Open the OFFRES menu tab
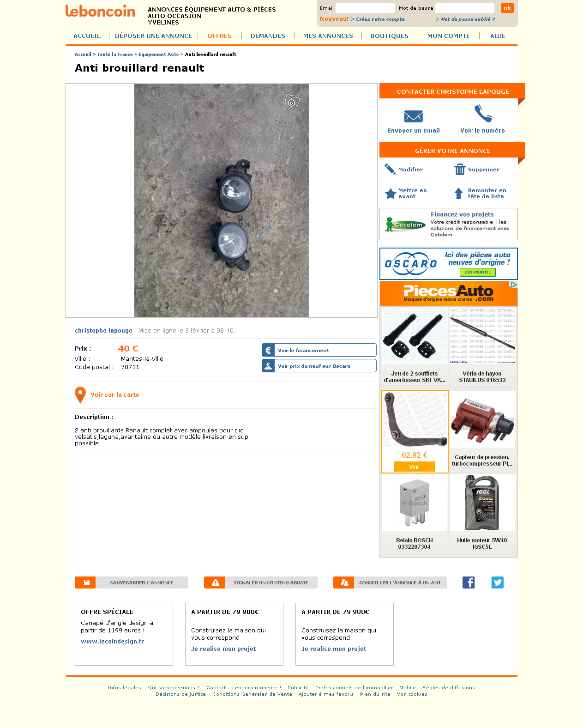The width and height of the screenshot is (583, 728). [219, 36]
